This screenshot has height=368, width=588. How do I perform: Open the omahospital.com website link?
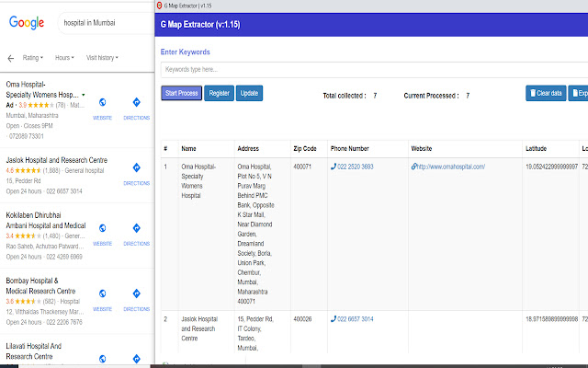451,167
